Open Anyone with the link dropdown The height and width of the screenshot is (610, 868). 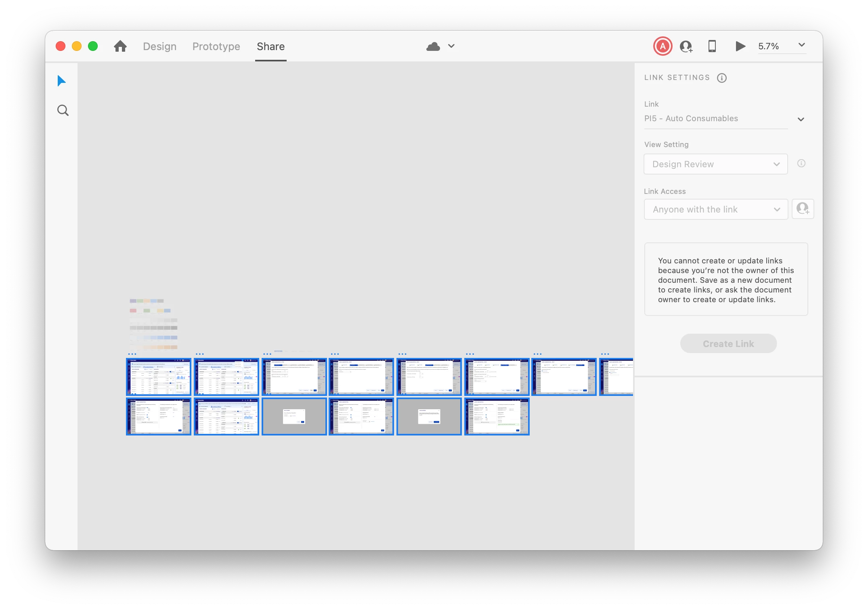(715, 209)
